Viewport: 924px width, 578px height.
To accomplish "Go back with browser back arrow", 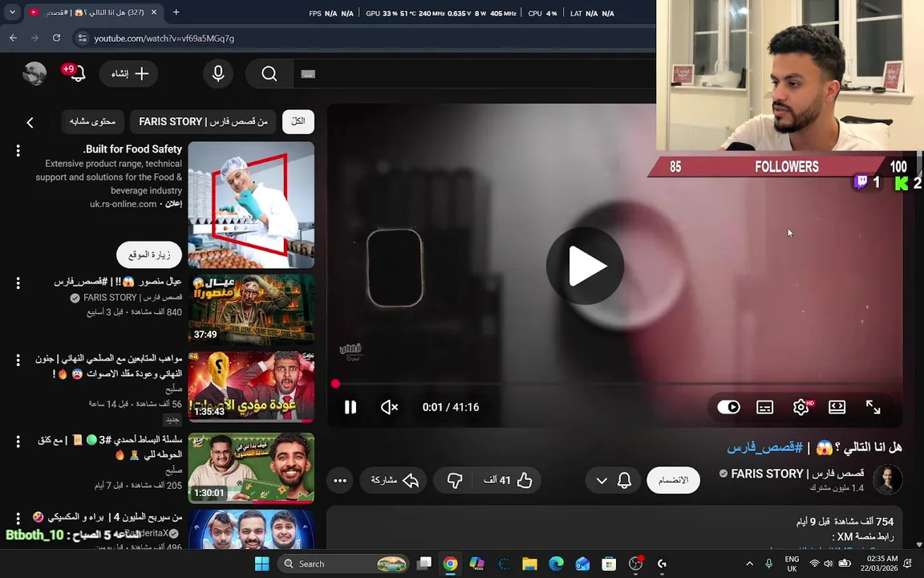I will [x=13, y=38].
